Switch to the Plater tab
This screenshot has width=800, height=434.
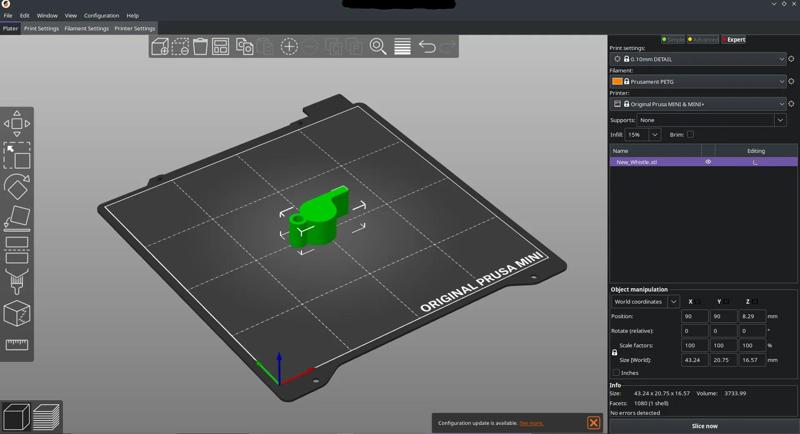[x=10, y=29]
